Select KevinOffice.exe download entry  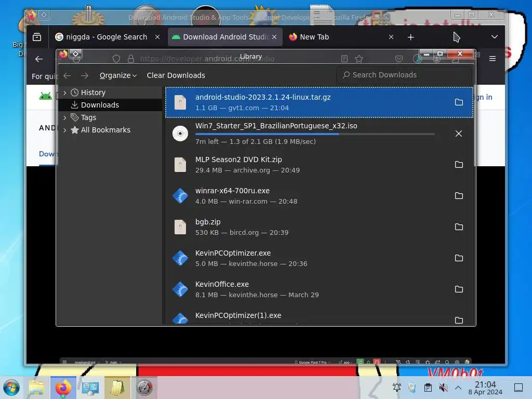(320, 289)
